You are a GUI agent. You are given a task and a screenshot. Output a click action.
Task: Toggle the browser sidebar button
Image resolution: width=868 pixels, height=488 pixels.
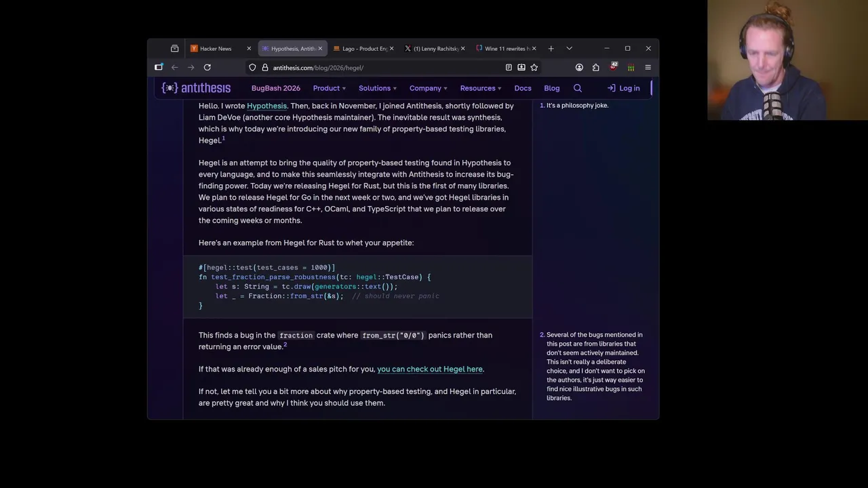[159, 68]
